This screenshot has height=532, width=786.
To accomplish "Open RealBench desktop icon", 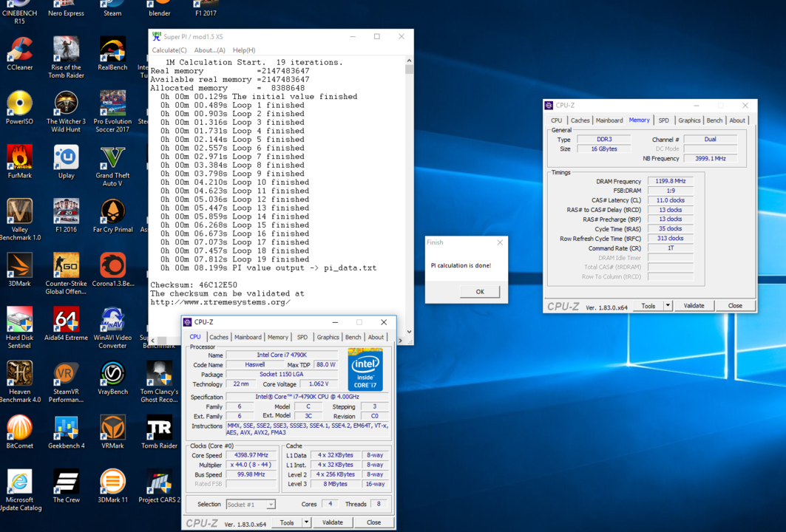I will click(x=112, y=53).
